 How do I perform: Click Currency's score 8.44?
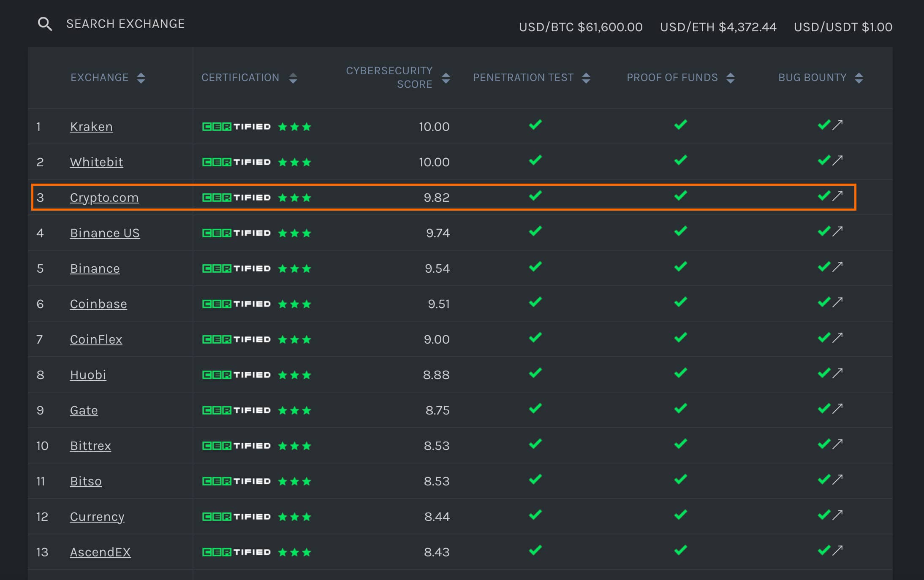tap(437, 517)
